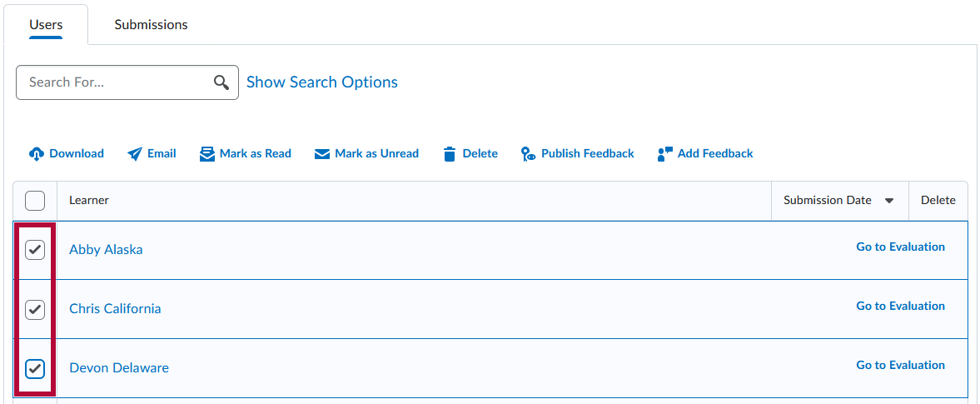The image size is (980, 404).
Task: Click the Email paper plane icon
Action: [135, 154]
